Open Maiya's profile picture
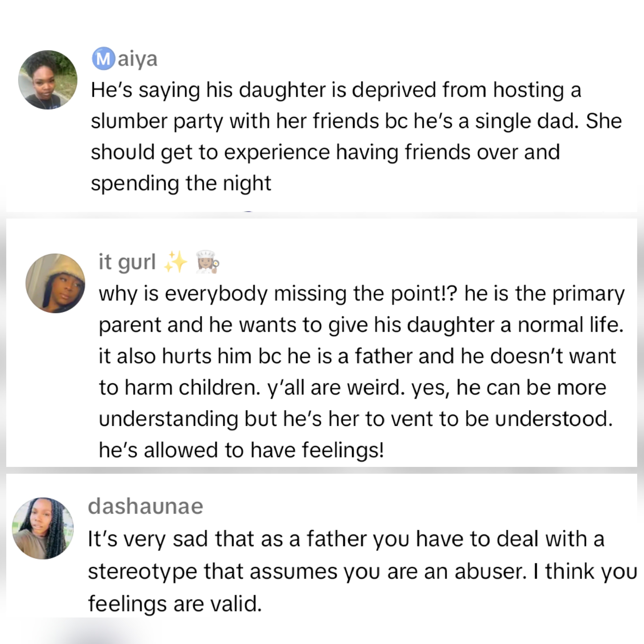 (48, 80)
